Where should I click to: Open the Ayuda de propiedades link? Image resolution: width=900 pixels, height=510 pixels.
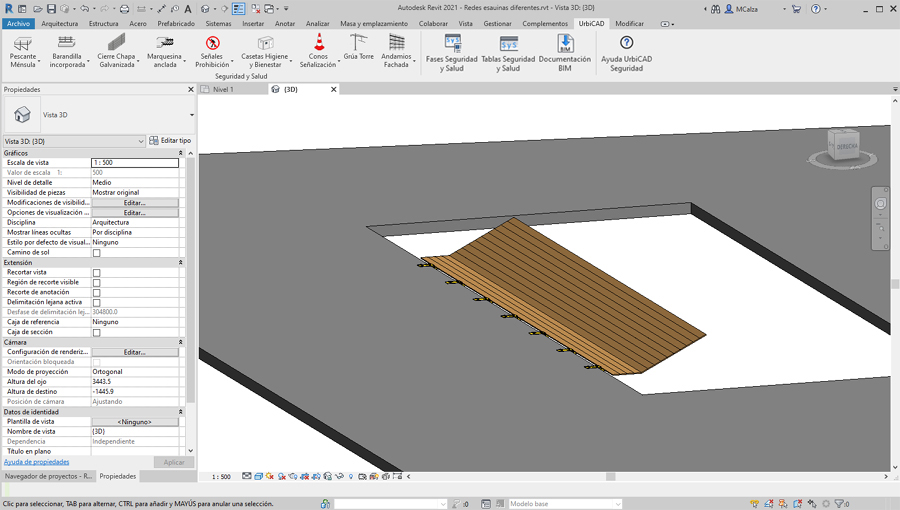[x=37, y=462]
